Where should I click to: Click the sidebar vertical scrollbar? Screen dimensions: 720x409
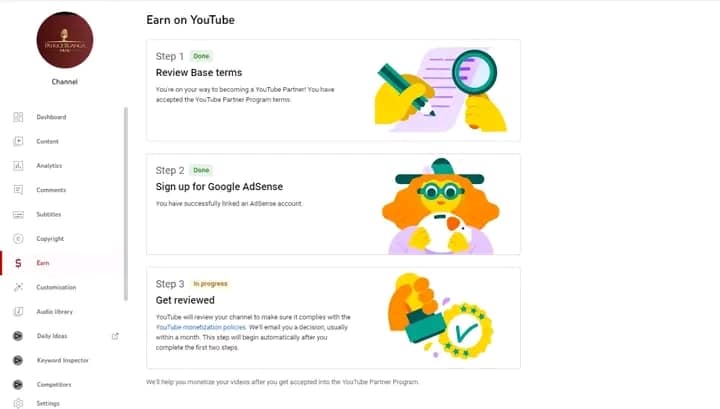(125, 200)
